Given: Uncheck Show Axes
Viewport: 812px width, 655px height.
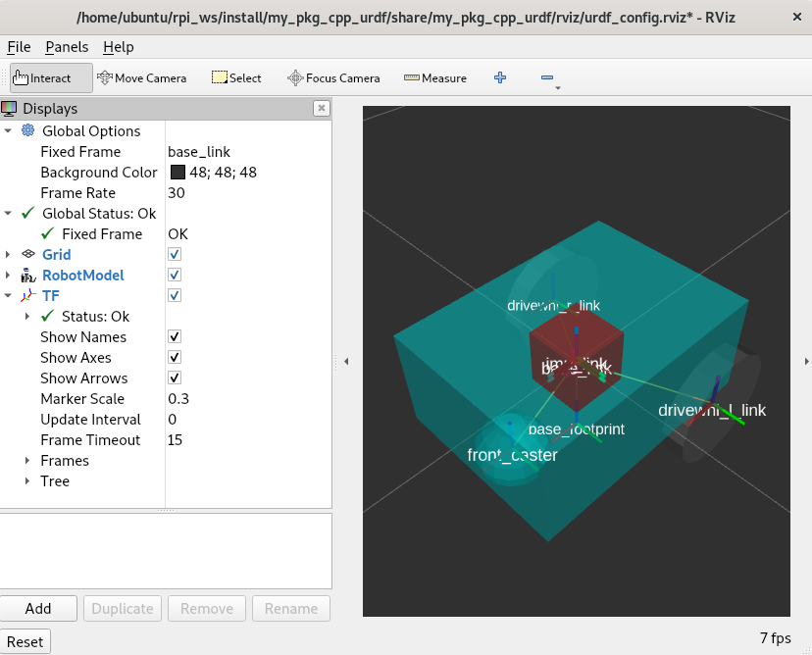Looking at the screenshot, I should [175, 357].
